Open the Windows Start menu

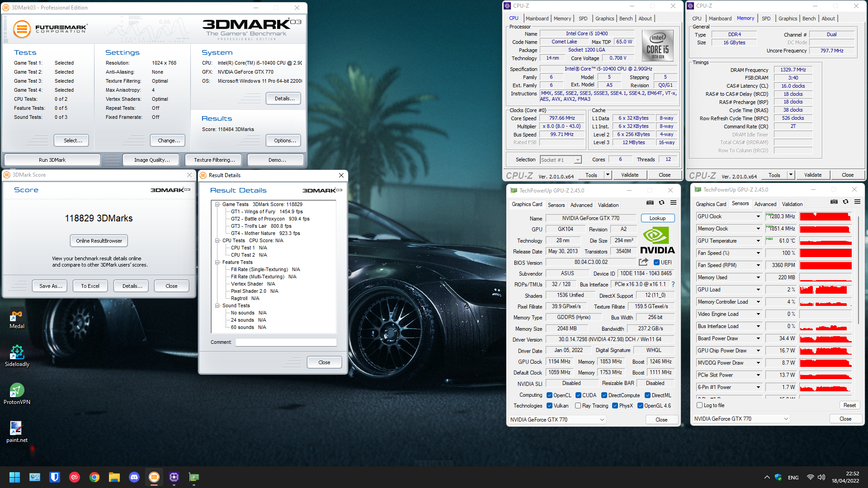15,477
